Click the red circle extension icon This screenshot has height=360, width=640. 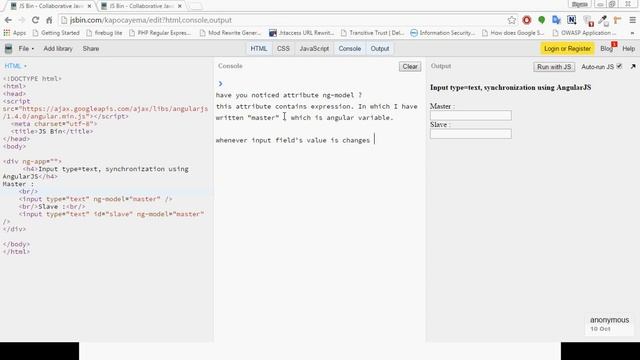pyautogui.click(x=527, y=20)
